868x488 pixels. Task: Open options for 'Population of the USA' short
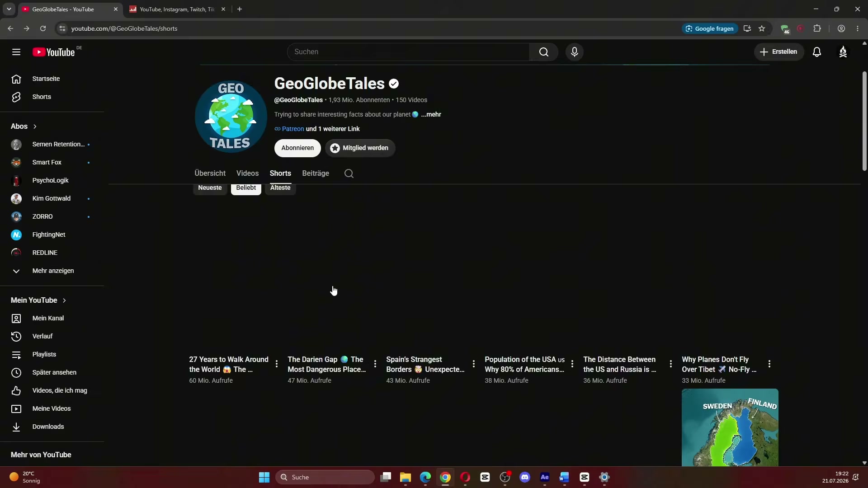coord(572,364)
